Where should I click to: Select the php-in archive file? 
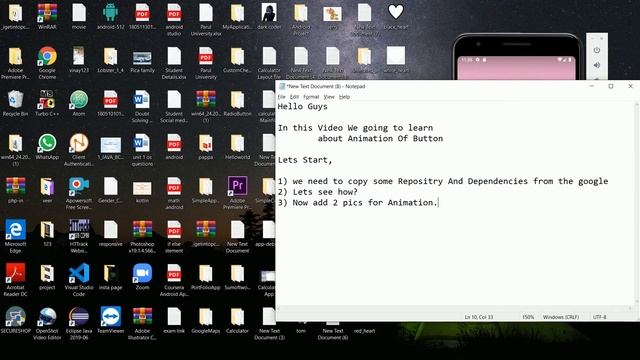click(x=15, y=190)
